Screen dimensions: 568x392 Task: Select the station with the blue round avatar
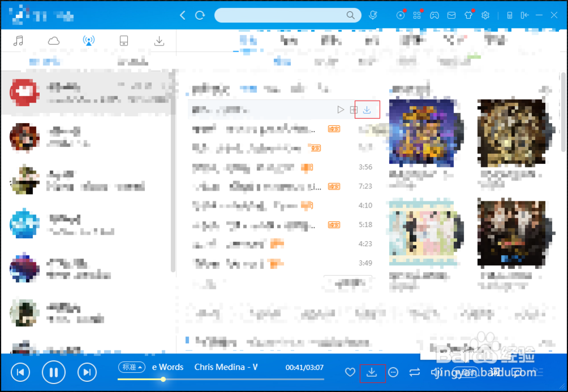click(x=87, y=225)
